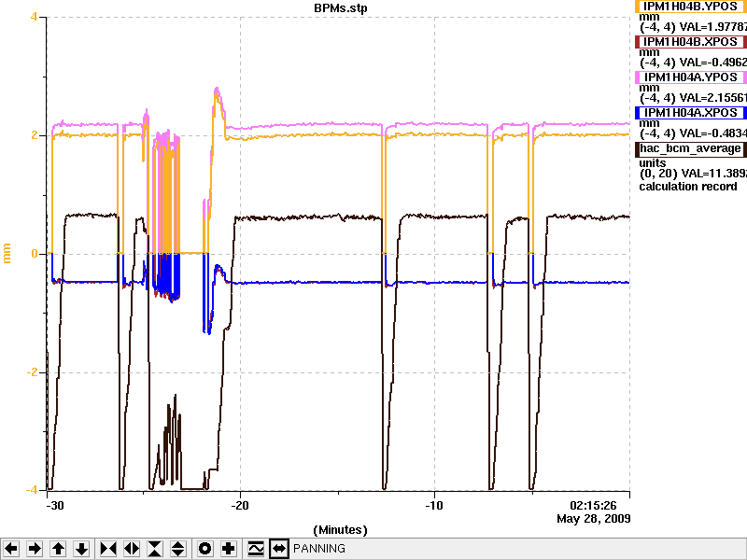The width and height of the screenshot is (747, 560).
Task: Click the calculation record legend text
Action: pos(688,186)
